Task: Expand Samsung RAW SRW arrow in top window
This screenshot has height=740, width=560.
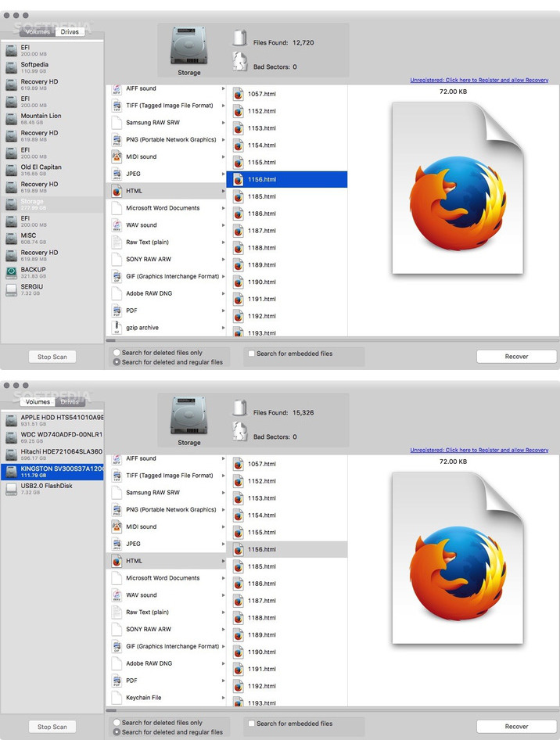Action: (223, 122)
